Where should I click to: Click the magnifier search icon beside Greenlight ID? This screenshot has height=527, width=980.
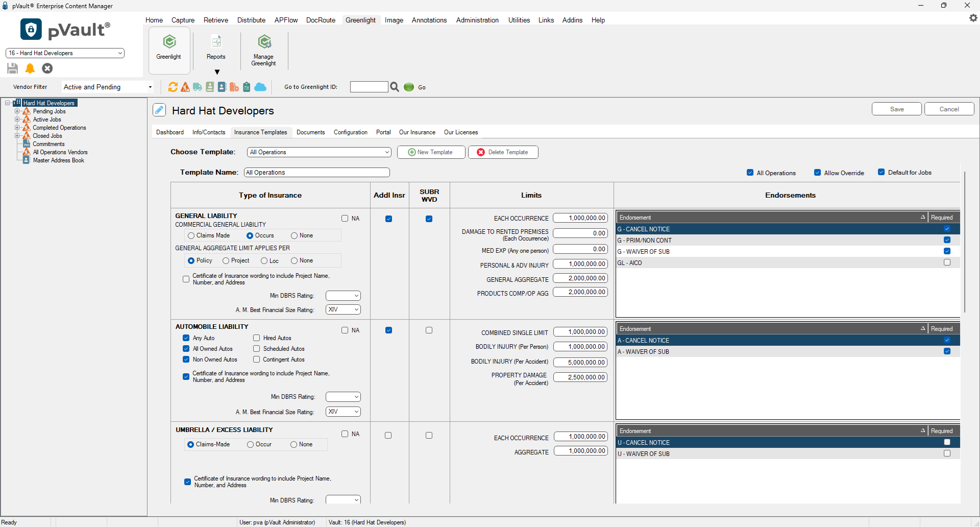coord(395,87)
